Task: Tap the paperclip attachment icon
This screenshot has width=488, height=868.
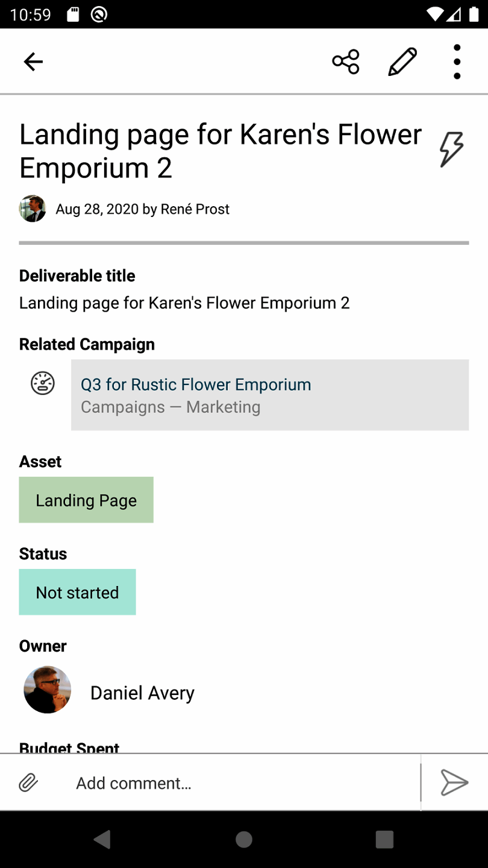Action: click(x=28, y=783)
